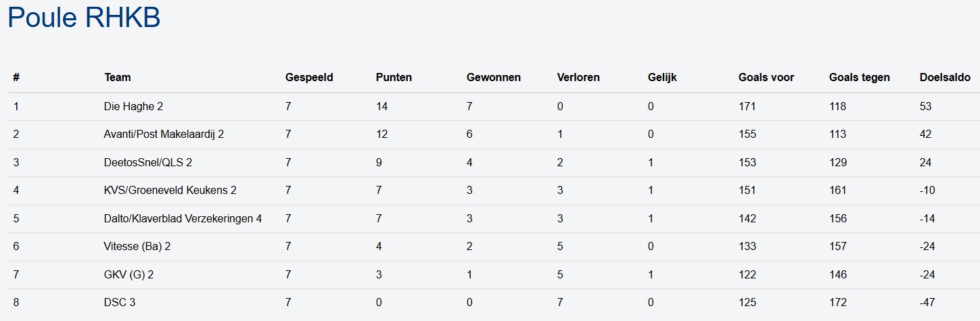
Task: Click the Gelijk column header
Action: tap(662, 77)
